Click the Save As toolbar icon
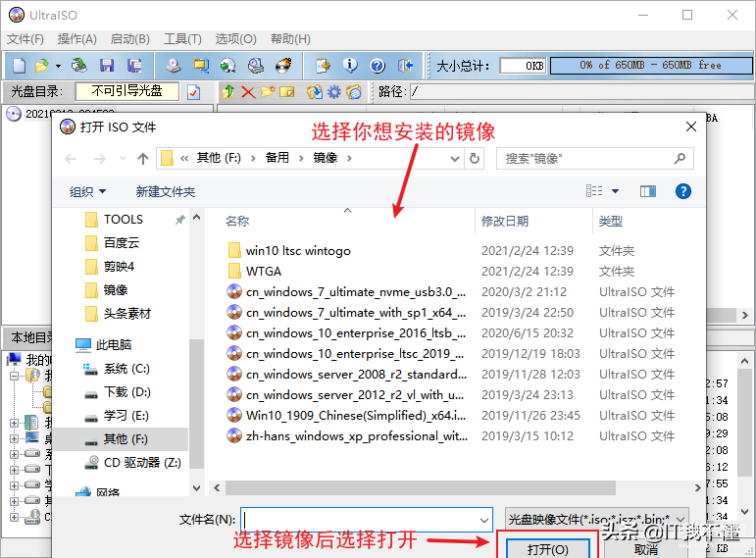This screenshot has width=756, height=558. pyautogui.click(x=134, y=65)
